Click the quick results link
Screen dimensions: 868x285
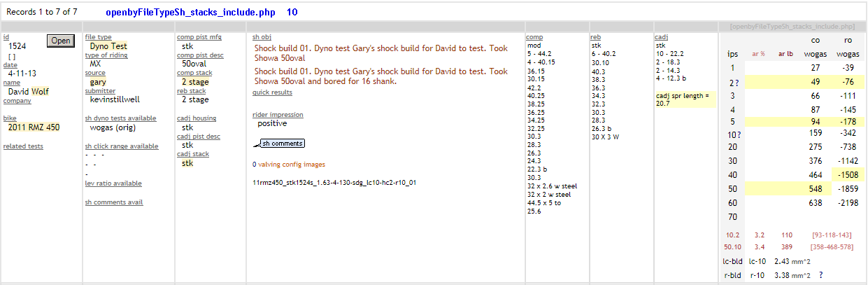272,92
